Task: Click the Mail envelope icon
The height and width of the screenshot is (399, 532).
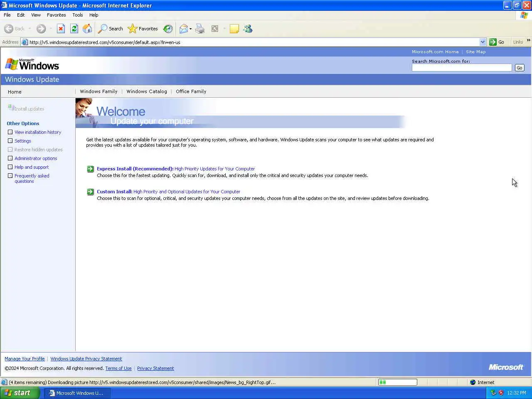Action: coord(183,29)
